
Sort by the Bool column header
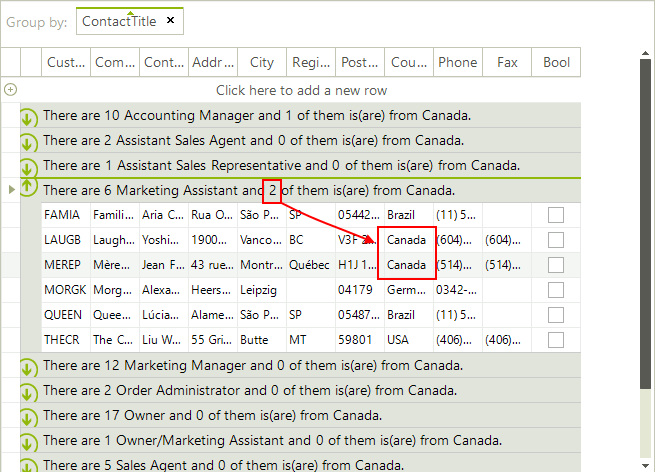pyautogui.click(x=556, y=62)
